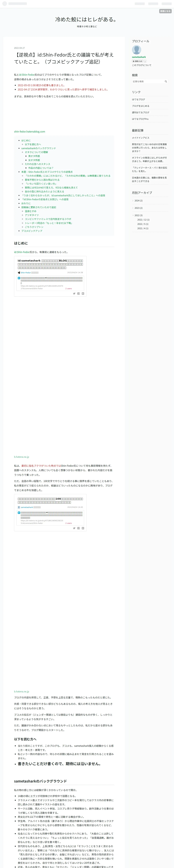The height and width of the screenshot is (868, 174).
Task: Open the article title 【逆視点】 link
Action: pyautogui.click(x=64, y=58)
